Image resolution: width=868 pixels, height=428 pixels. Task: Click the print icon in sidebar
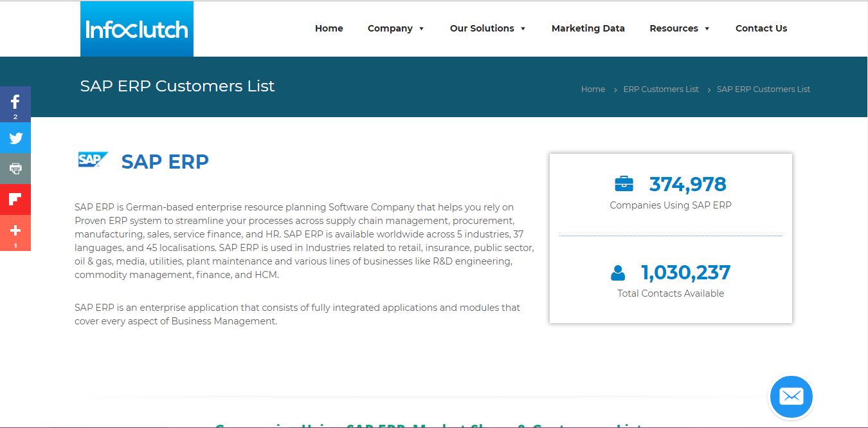click(15, 169)
